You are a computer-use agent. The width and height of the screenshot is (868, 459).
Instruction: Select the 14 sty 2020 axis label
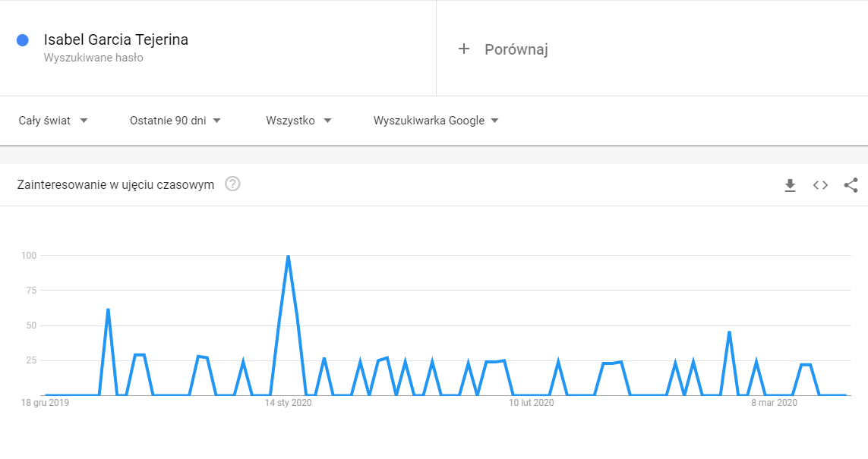pyautogui.click(x=288, y=403)
